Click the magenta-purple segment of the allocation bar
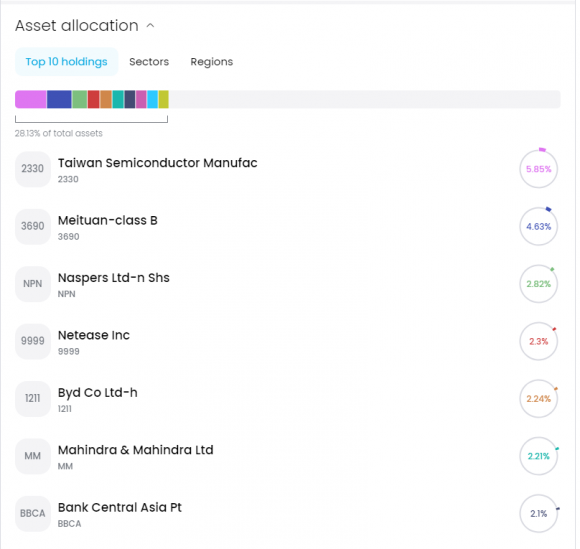This screenshot has width=580, height=549. click(141, 100)
